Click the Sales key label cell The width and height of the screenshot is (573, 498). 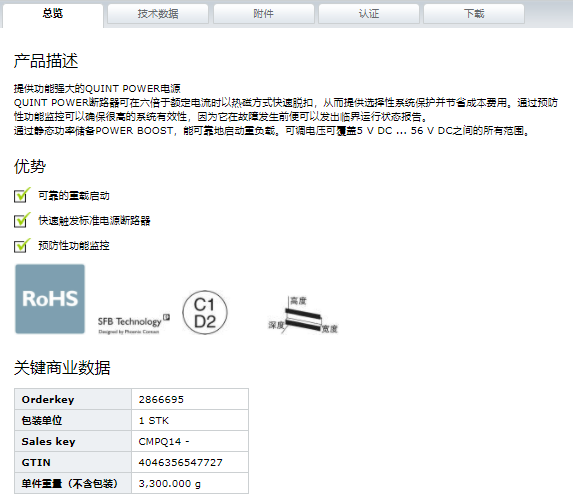tap(73, 441)
